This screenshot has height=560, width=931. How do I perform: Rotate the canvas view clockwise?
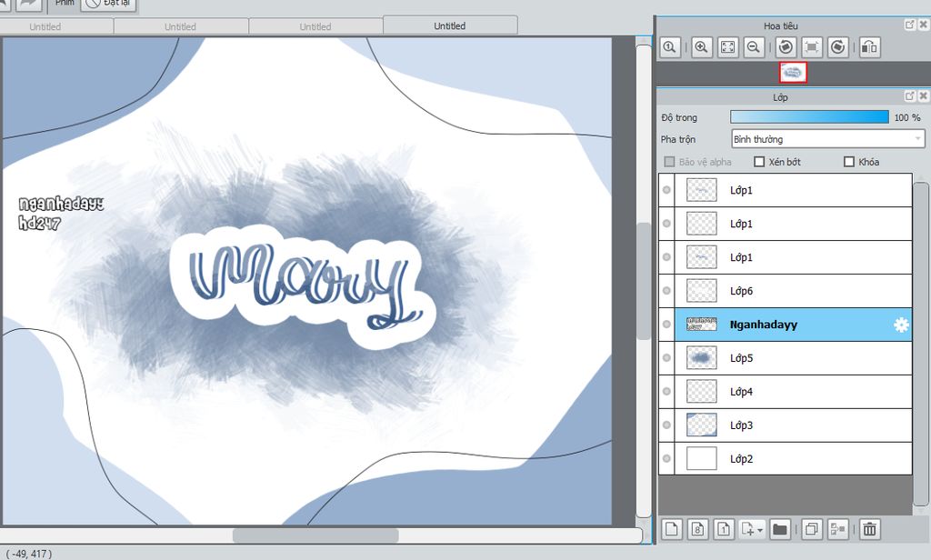837,47
